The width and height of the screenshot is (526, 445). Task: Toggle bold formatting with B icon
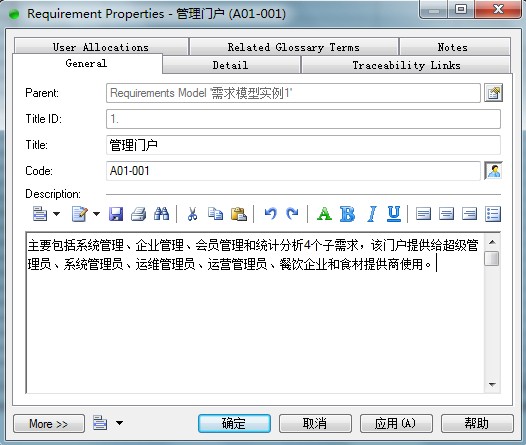pyautogui.click(x=348, y=214)
